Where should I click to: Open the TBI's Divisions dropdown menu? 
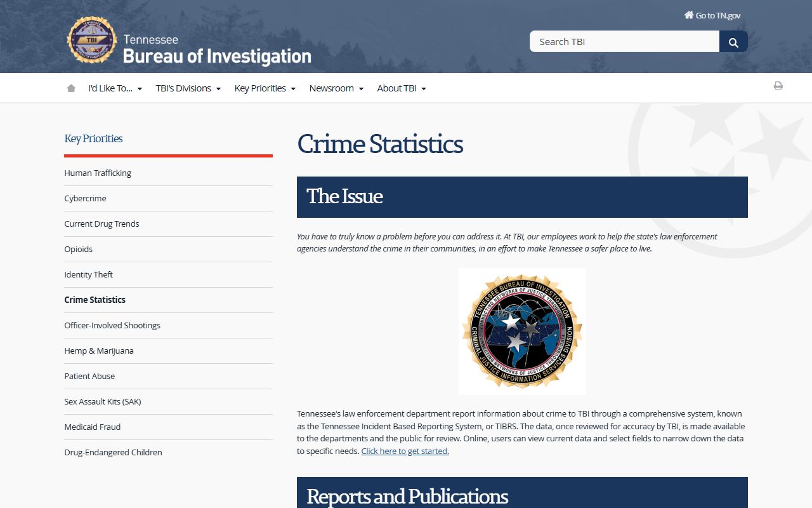188,88
